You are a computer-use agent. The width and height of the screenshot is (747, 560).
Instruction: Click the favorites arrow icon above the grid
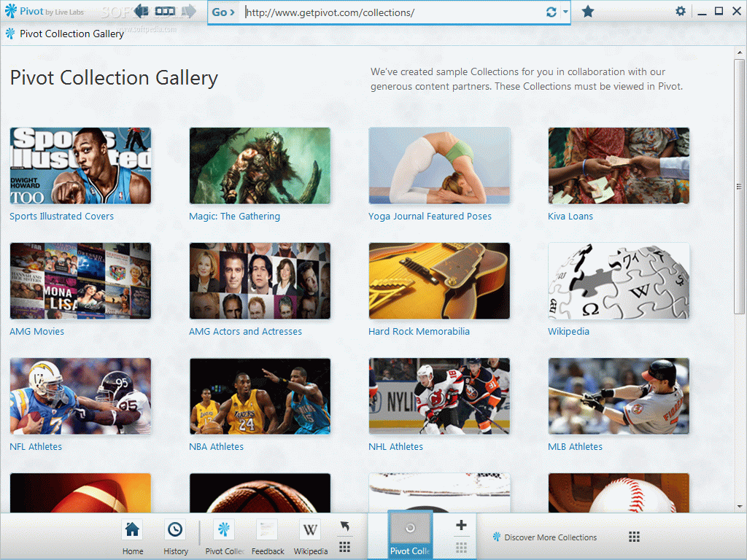click(345, 526)
